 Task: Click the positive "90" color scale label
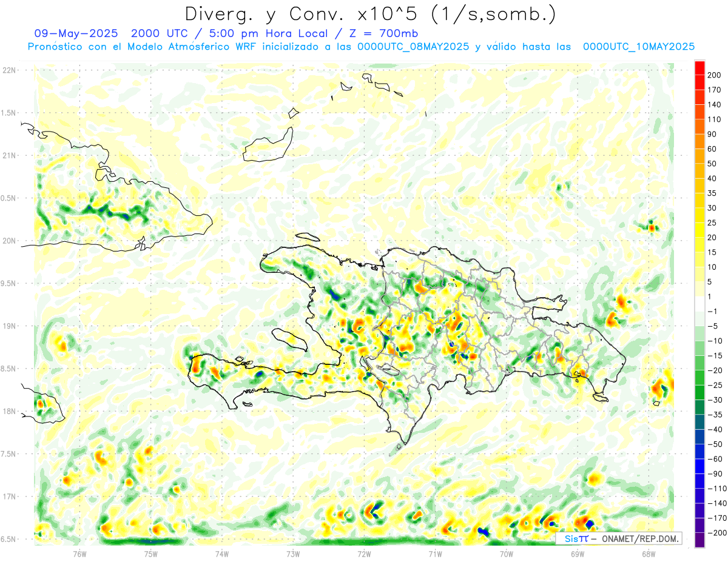pos(712,135)
